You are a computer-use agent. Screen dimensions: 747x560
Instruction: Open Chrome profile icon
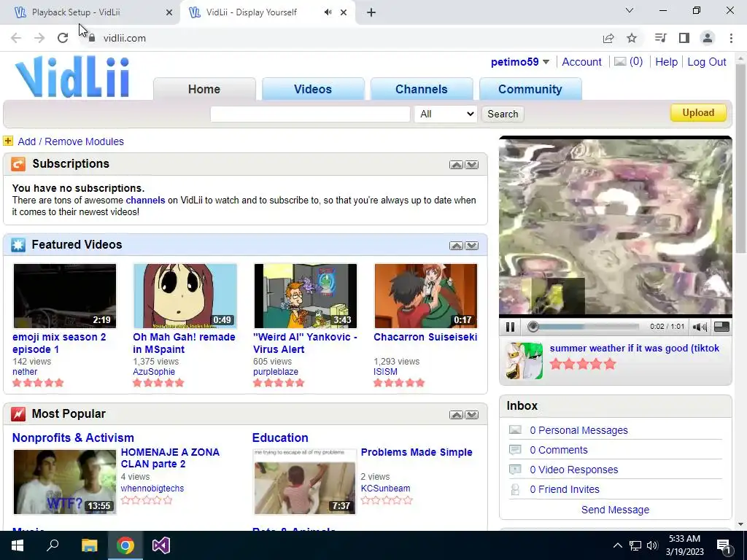708,38
